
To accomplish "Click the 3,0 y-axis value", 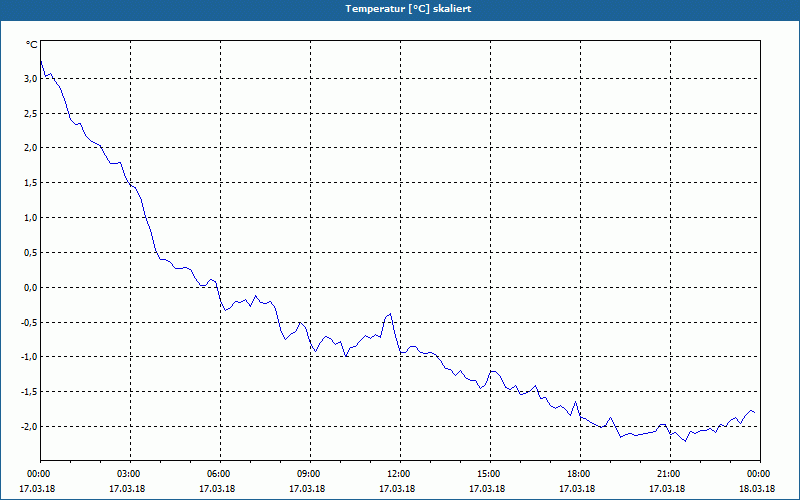I will click(x=31, y=79).
